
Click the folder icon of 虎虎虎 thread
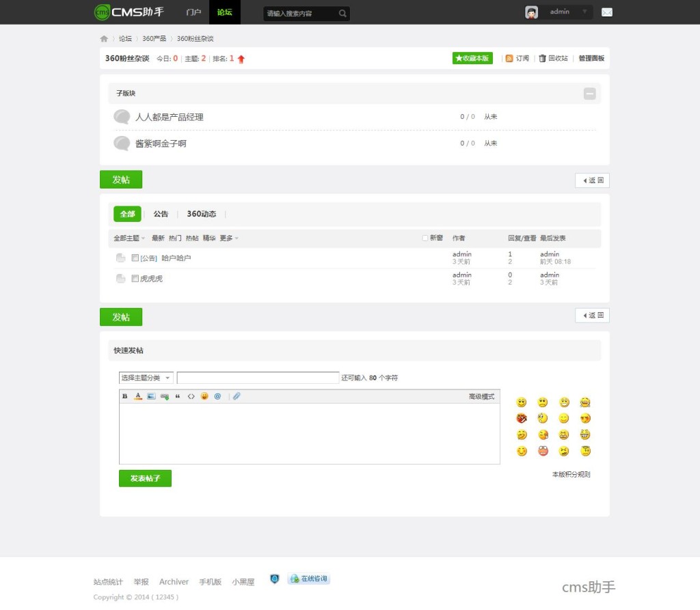[120, 279]
